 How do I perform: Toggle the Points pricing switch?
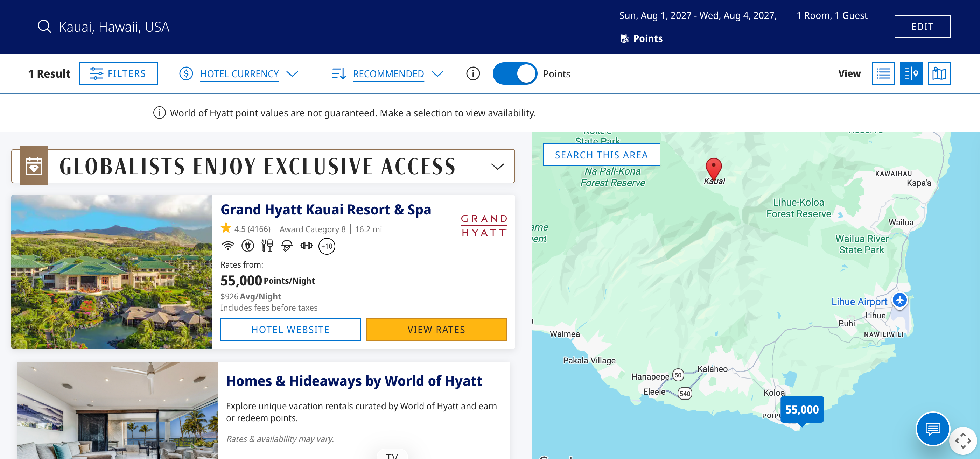pos(514,73)
